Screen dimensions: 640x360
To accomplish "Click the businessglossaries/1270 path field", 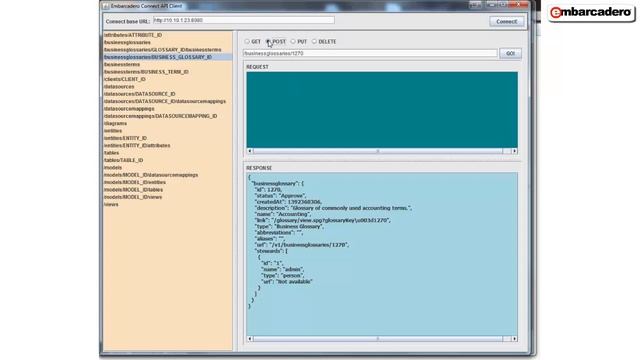I will point(370,53).
